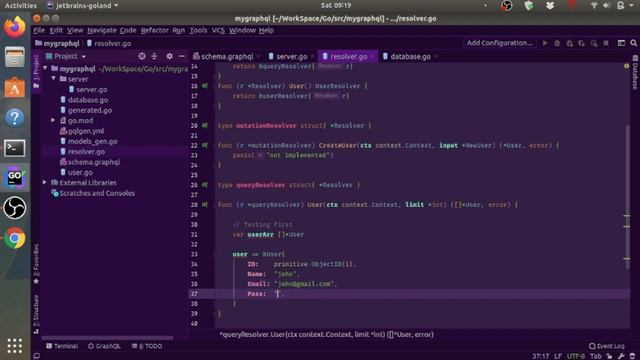The image size is (640, 360).
Task: Click the gutter icon on line 28
Action: click(204, 204)
